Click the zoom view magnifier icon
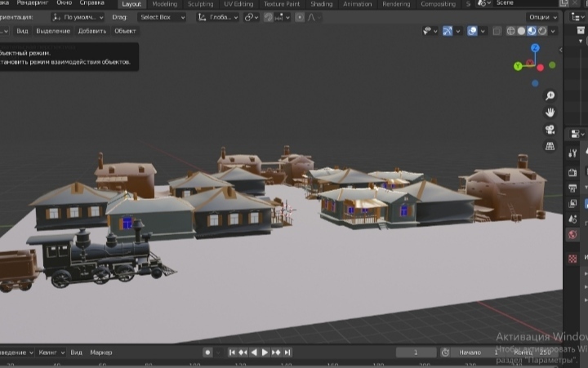 pyautogui.click(x=550, y=95)
